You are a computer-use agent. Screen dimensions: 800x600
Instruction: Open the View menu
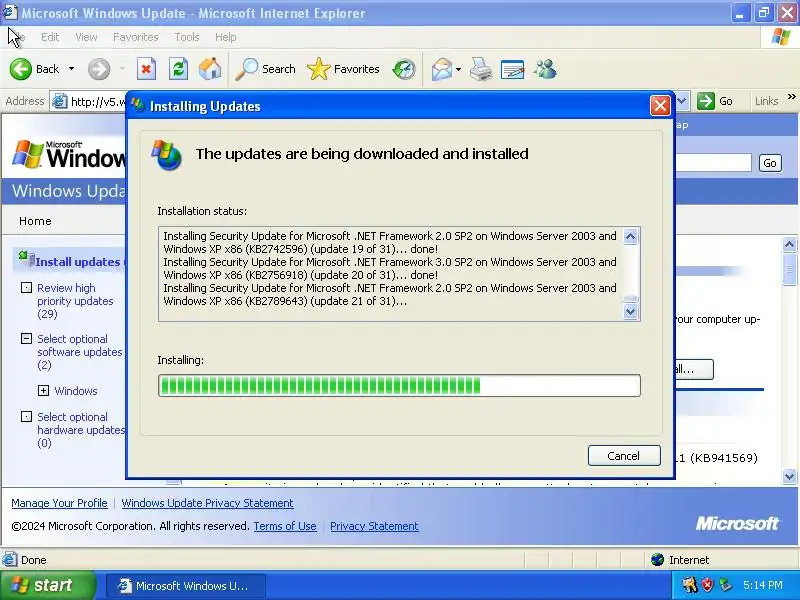[x=86, y=37]
